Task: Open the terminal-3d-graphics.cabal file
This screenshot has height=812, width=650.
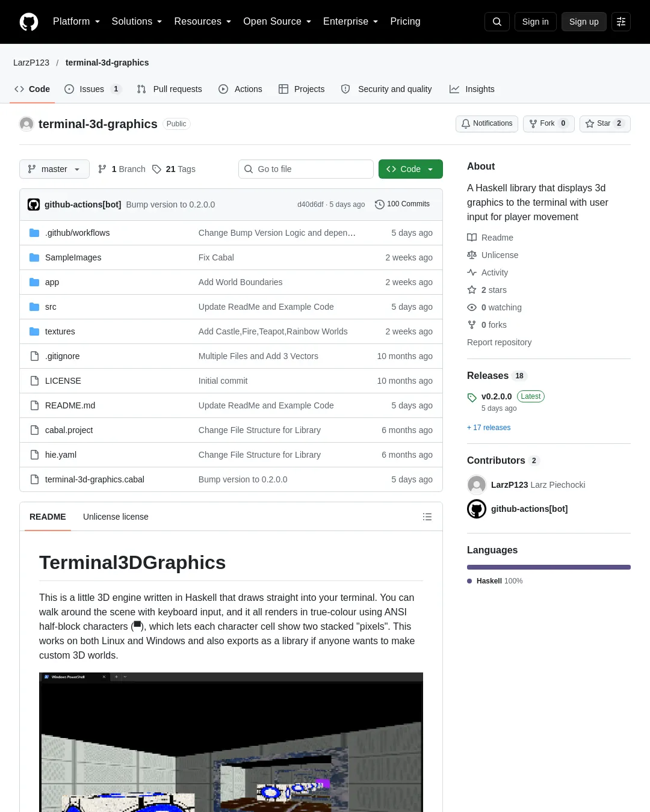Action: pyautogui.click(x=94, y=479)
